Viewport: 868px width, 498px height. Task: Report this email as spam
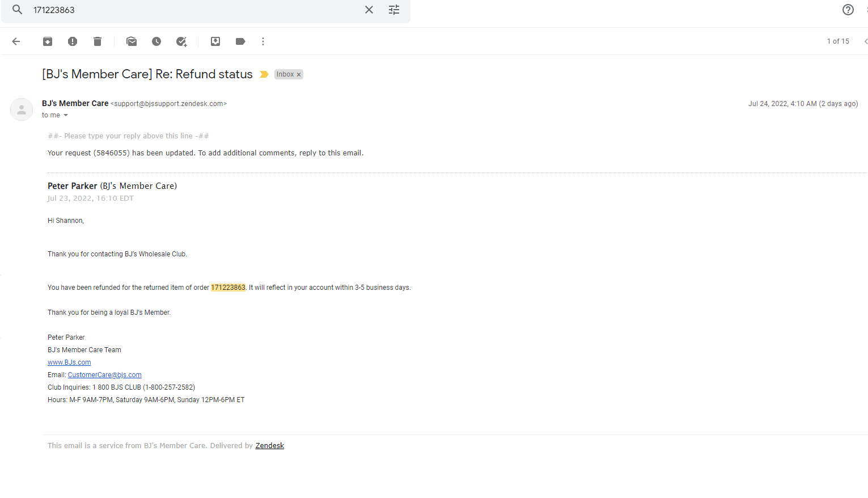click(x=73, y=41)
